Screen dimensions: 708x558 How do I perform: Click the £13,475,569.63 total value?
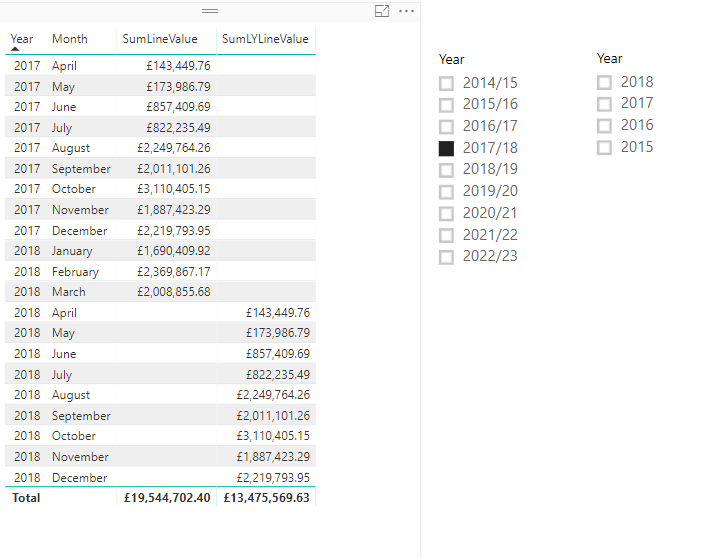pos(266,498)
